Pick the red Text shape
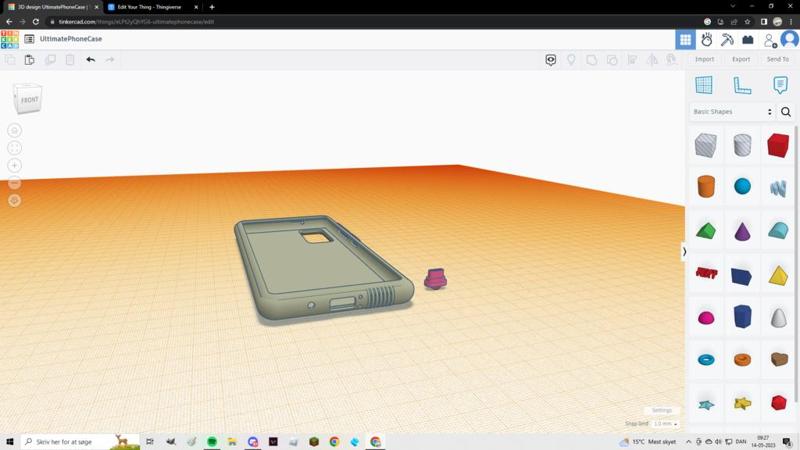800x450 pixels. tap(706, 273)
